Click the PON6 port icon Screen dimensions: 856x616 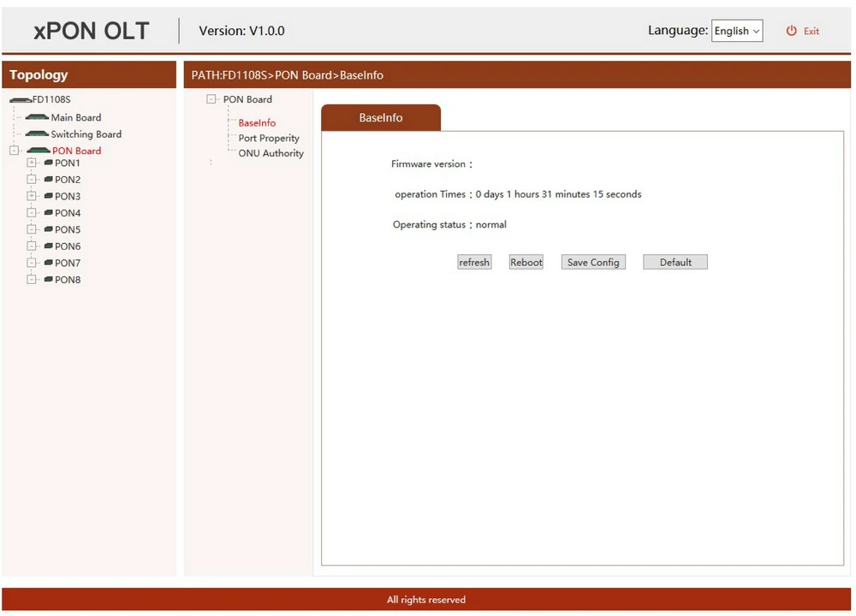48,246
